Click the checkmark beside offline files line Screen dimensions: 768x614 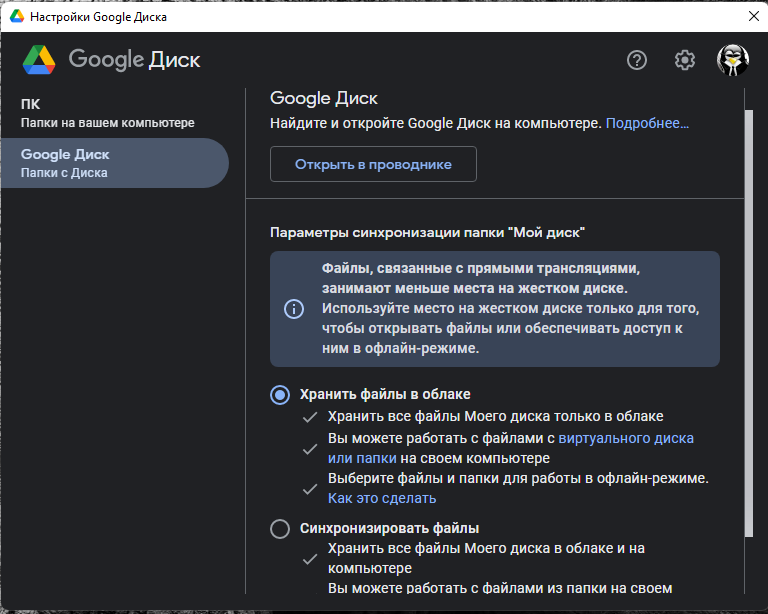(310, 488)
